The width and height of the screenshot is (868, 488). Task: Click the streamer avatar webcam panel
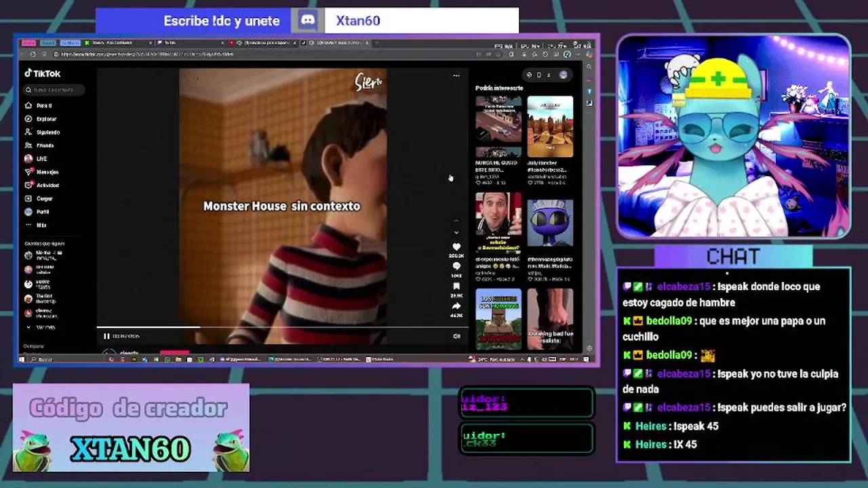click(733, 136)
